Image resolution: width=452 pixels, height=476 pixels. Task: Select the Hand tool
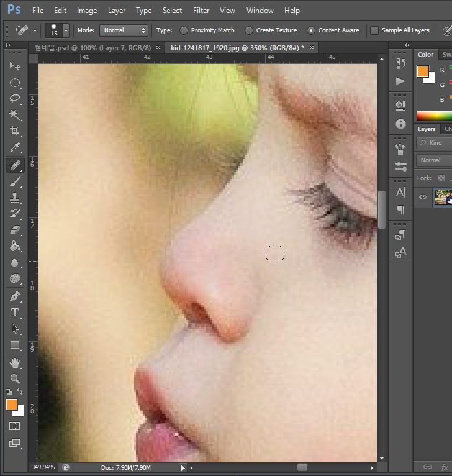click(14, 363)
